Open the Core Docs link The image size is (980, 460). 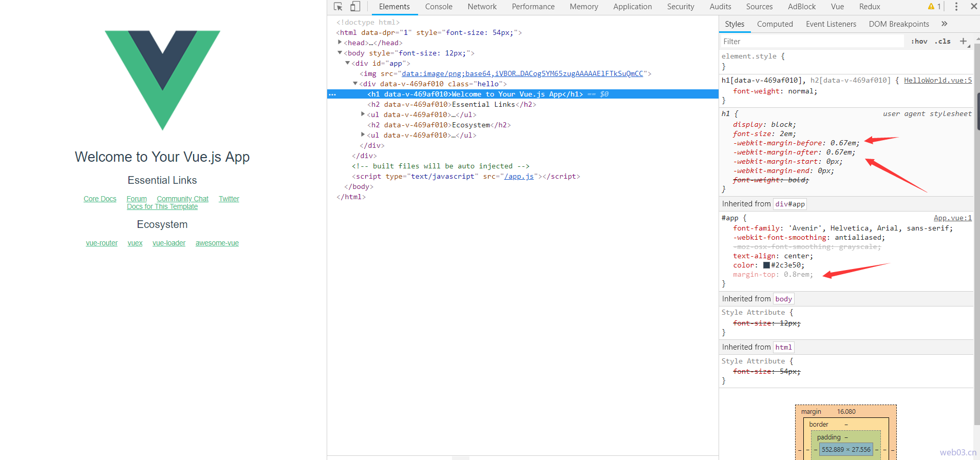100,199
